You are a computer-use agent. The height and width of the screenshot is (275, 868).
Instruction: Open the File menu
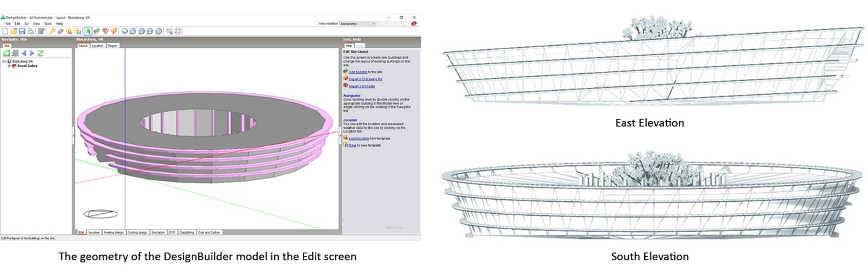coord(8,24)
